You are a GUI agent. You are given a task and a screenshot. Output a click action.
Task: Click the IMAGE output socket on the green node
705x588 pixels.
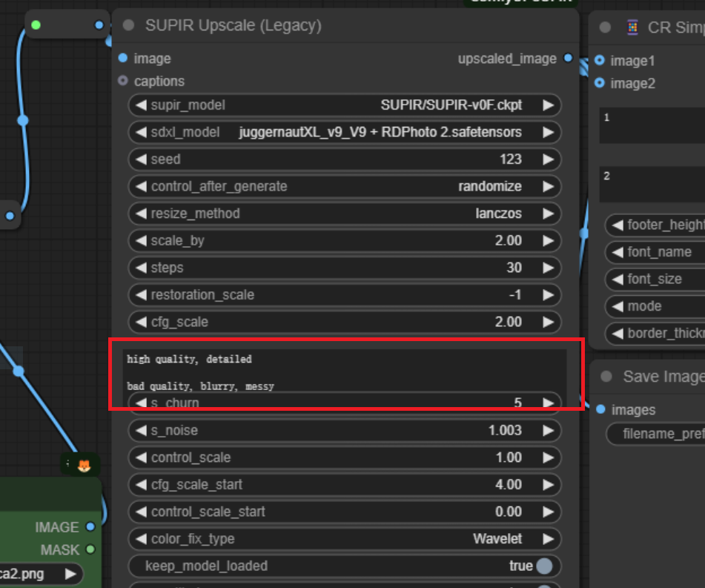91,527
